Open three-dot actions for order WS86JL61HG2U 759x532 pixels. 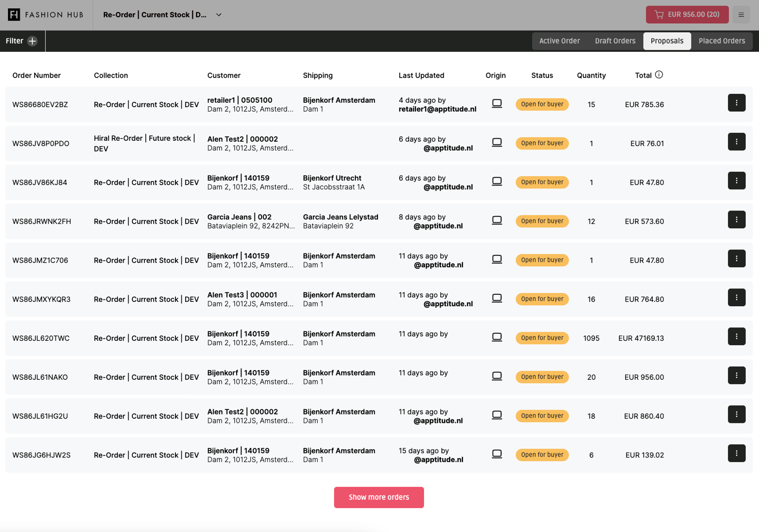[x=736, y=414]
